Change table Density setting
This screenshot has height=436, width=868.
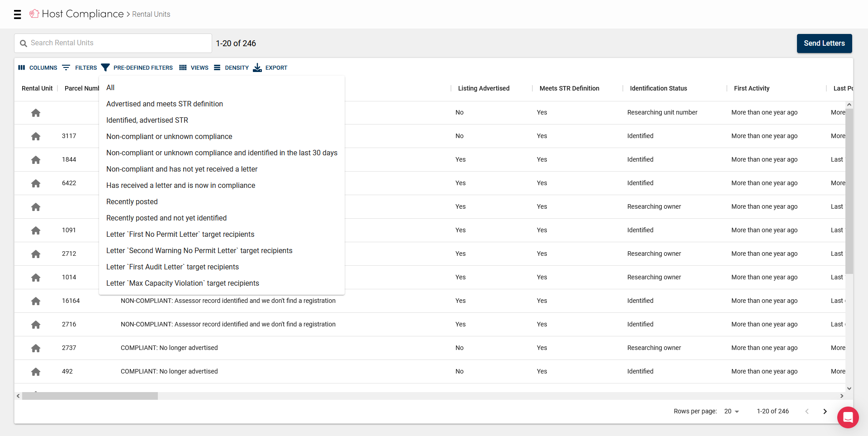pos(231,67)
